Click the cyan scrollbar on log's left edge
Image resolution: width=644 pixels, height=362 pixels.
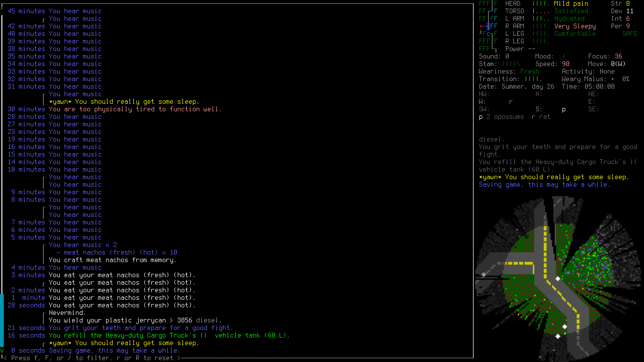[2, 320]
